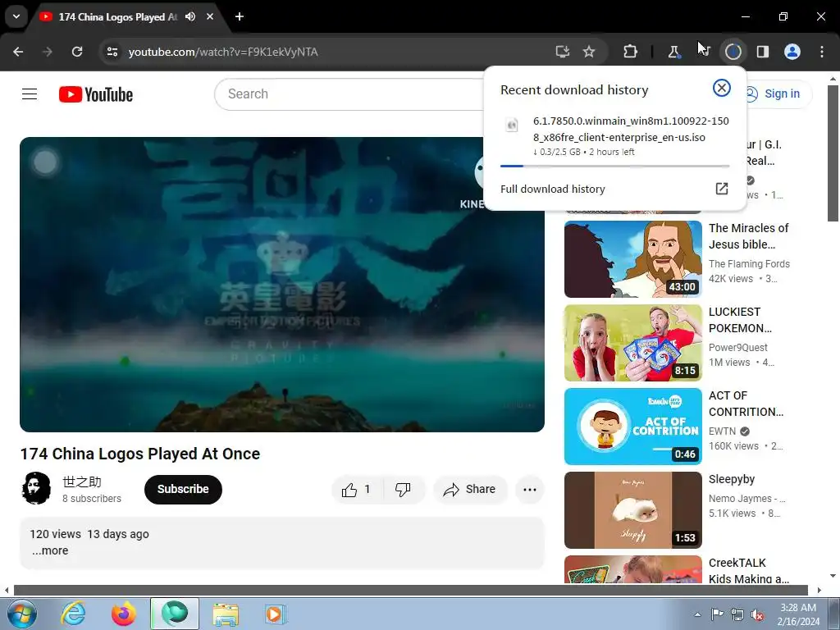Open Chrome three-dot menu
840x630 pixels.
pos(822,52)
